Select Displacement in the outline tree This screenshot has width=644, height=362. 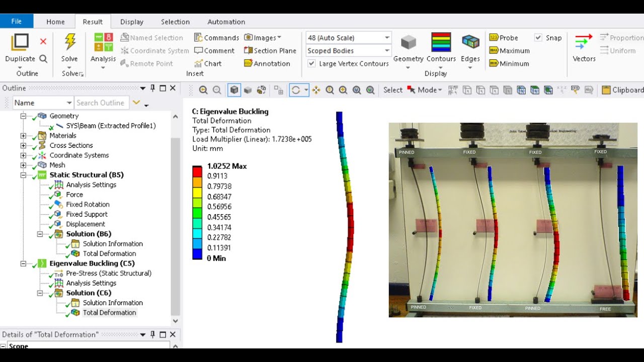point(86,224)
